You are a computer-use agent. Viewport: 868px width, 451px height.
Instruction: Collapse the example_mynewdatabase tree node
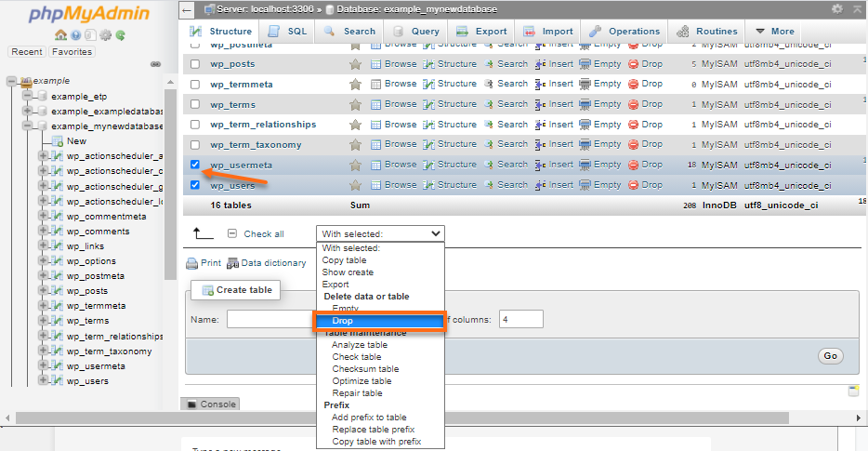[28, 126]
